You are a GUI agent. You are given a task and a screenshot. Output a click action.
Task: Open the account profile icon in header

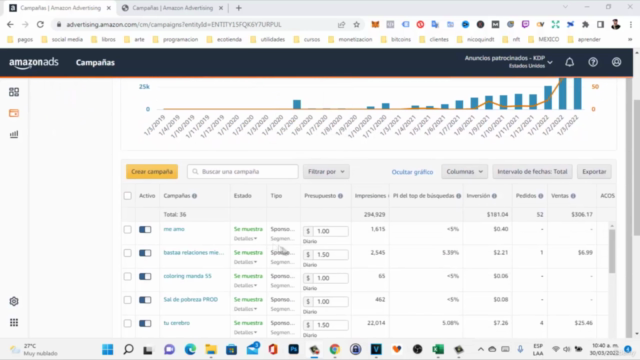(616, 62)
